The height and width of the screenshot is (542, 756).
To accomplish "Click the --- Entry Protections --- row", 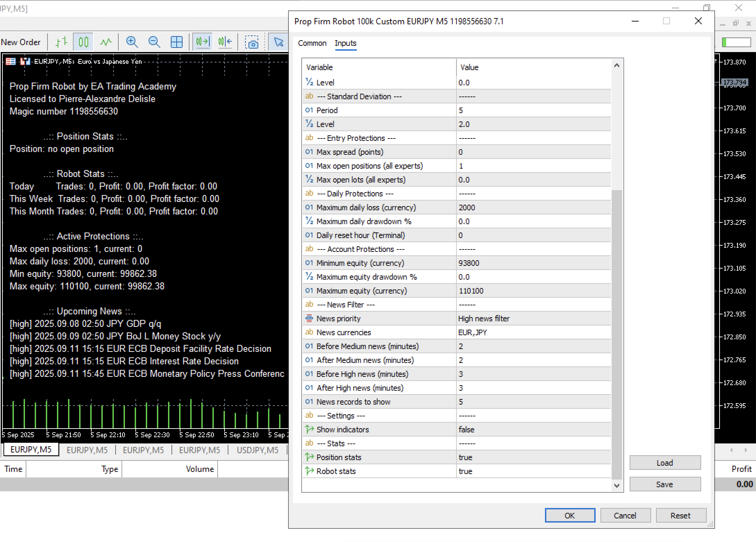I will 456,138.
